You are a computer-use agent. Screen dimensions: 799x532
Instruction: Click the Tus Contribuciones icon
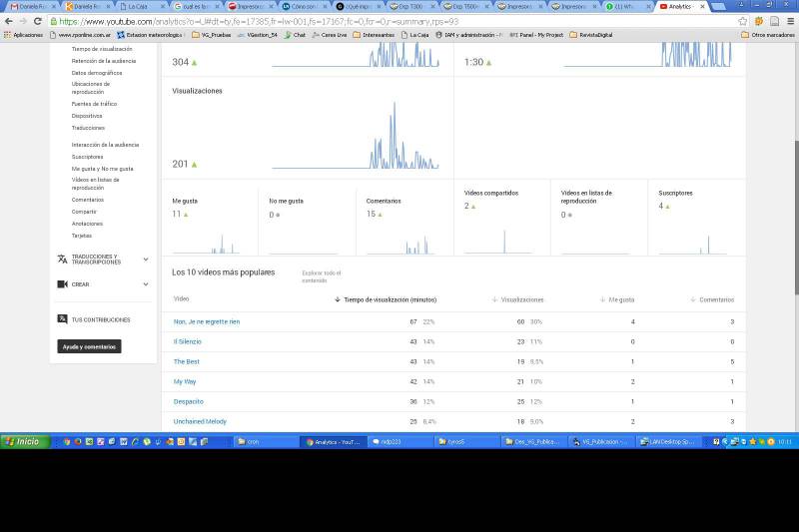pos(62,319)
